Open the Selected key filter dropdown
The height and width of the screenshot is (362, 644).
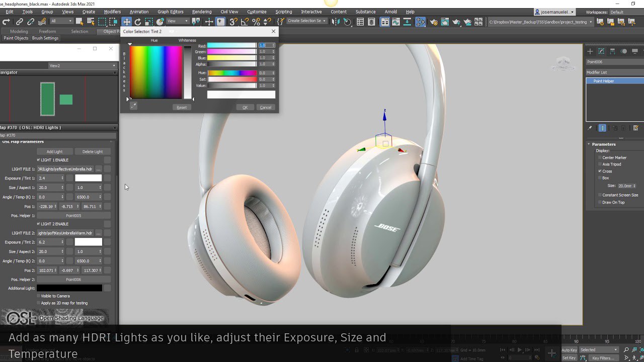pyautogui.click(x=599, y=350)
